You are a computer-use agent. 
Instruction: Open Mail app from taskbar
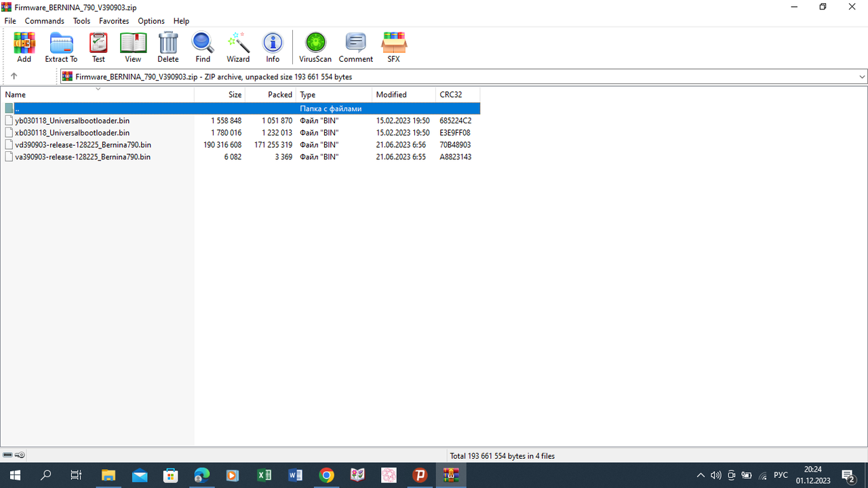(140, 475)
